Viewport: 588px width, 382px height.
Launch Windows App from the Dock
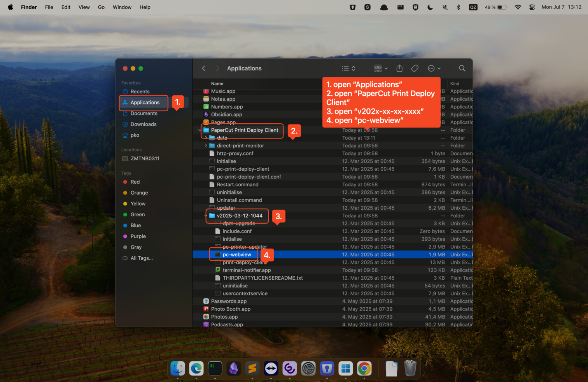pos(346,368)
